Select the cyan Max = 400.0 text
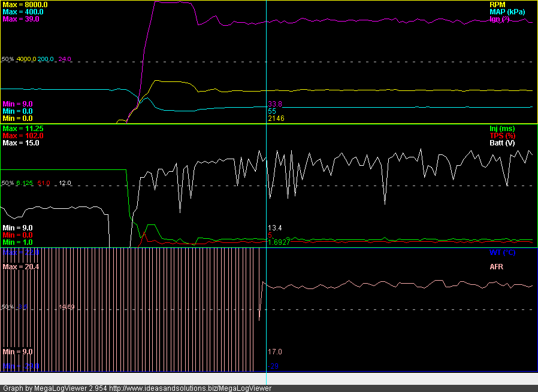 [x=23, y=12]
